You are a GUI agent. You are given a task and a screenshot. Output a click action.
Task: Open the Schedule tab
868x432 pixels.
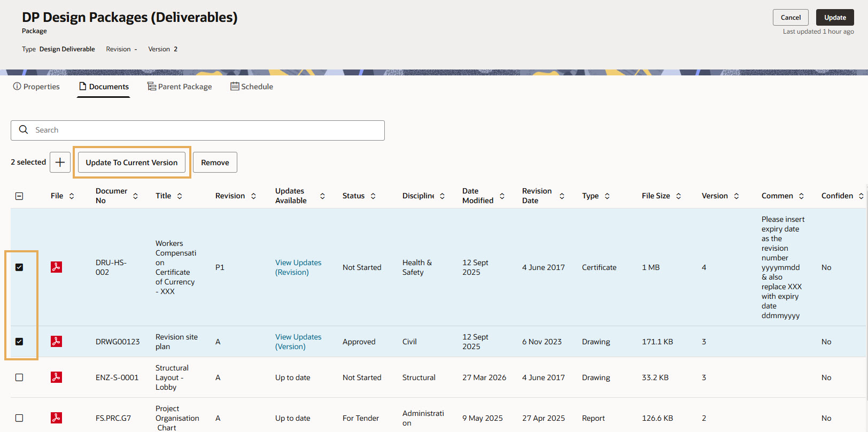(252, 87)
